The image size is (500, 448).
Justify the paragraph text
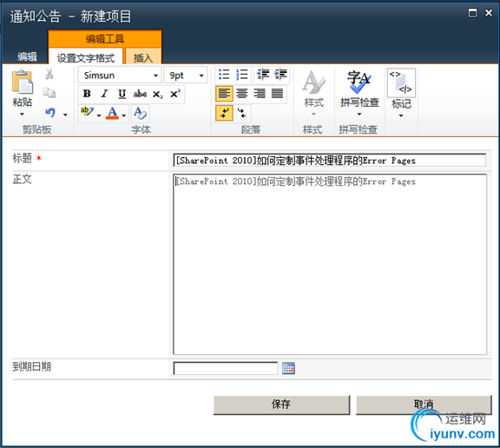point(277,94)
